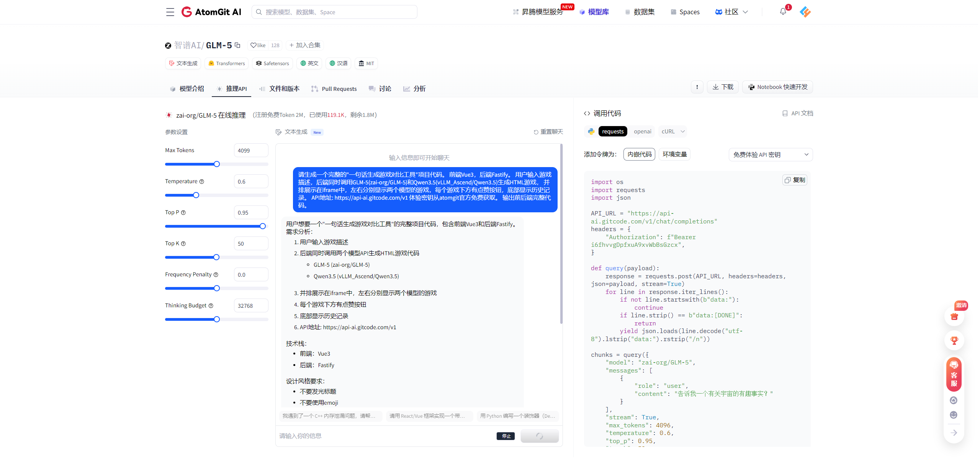Switch code sample to openai
This screenshot has height=471, width=980.
coord(642,131)
